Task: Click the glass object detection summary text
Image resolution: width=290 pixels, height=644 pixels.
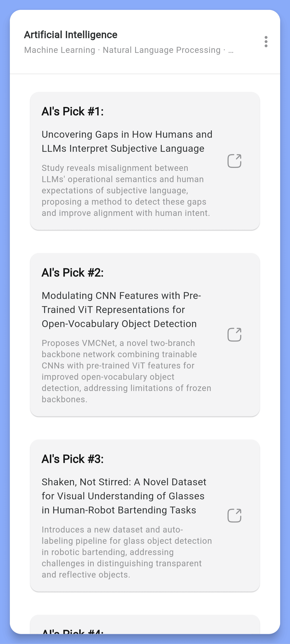Action: pos(126,552)
